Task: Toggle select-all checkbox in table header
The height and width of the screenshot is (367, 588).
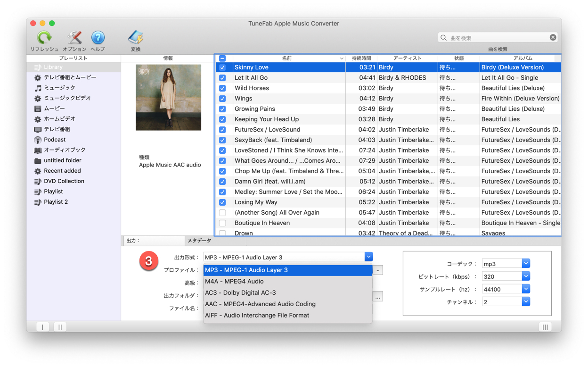Action: [222, 58]
